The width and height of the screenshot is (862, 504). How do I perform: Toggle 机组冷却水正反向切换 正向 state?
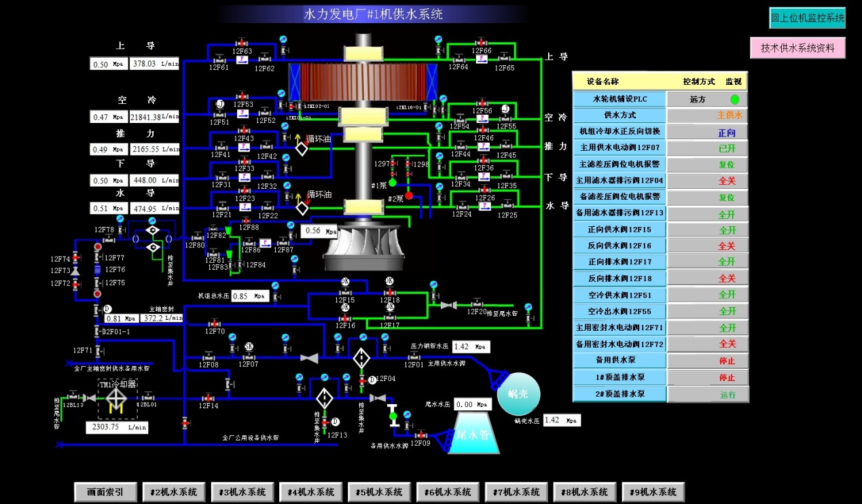[x=708, y=132]
